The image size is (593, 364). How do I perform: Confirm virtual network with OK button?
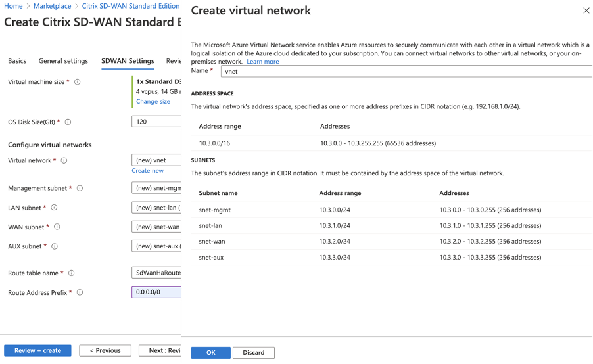[210, 353]
